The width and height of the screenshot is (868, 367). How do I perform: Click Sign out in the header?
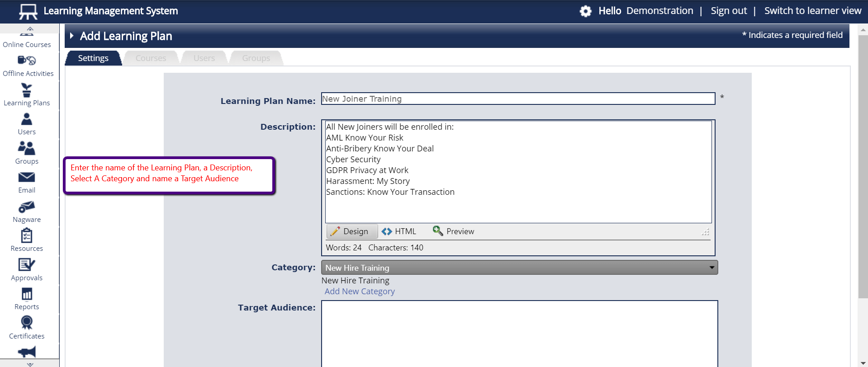click(x=729, y=11)
